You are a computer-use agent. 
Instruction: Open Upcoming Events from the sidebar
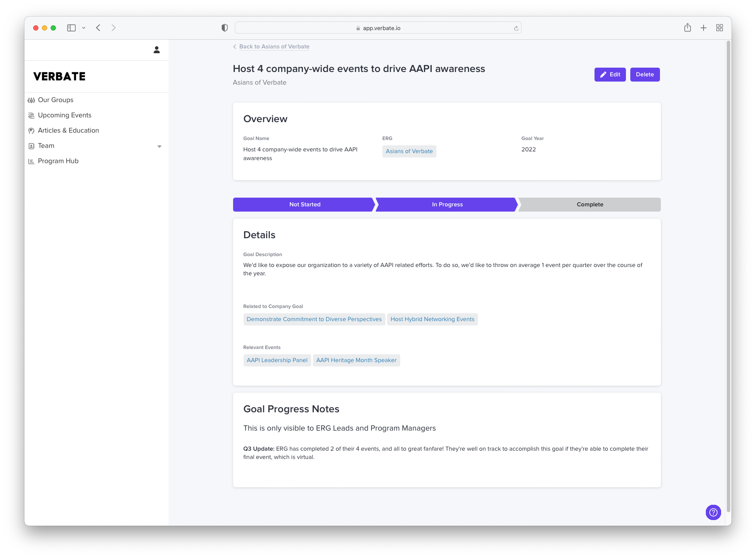[x=65, y=115]
